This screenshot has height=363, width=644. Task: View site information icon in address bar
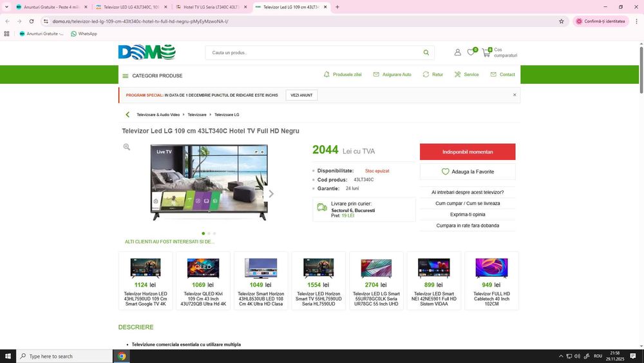[46, 21]
